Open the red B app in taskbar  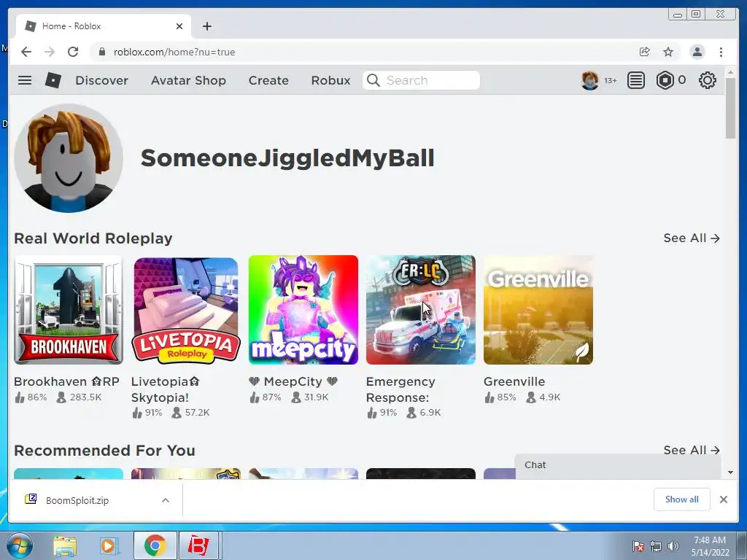point(198,545)
